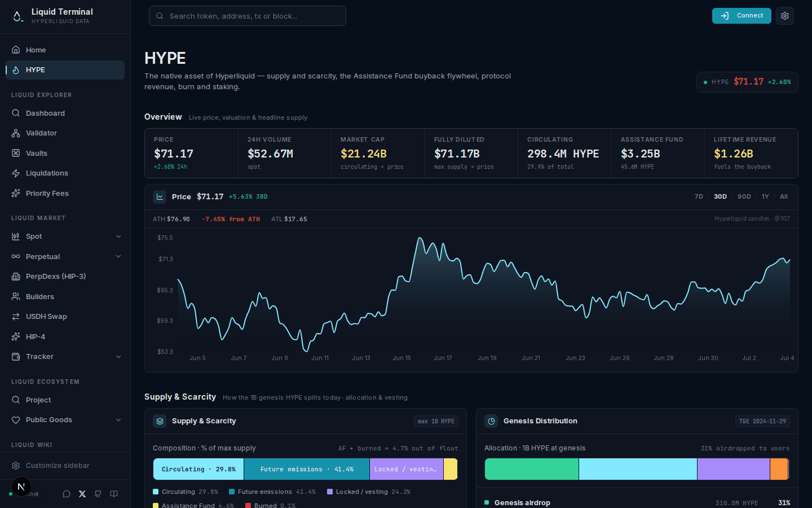Click the Perpetual infinity icon

tap(16, 256)
